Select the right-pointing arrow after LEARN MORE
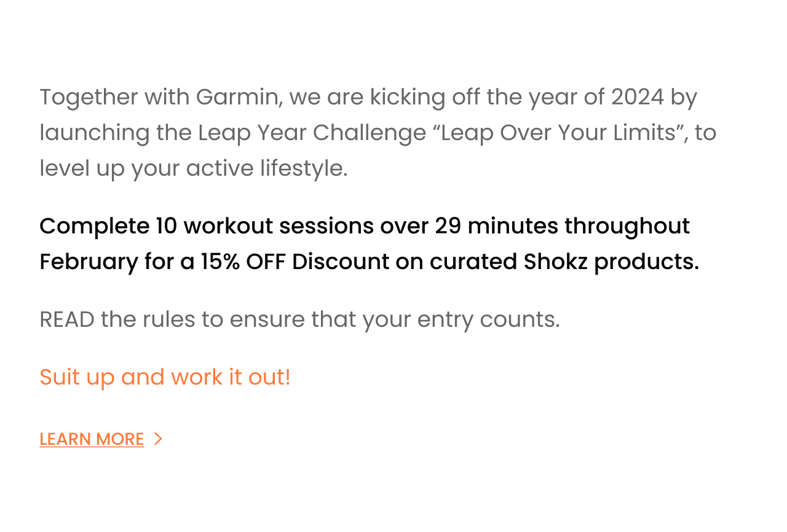 (x=158, y=439)
